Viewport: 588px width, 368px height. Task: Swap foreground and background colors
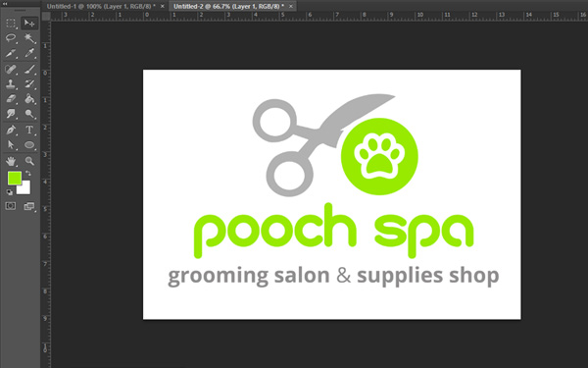click(28, 174)
